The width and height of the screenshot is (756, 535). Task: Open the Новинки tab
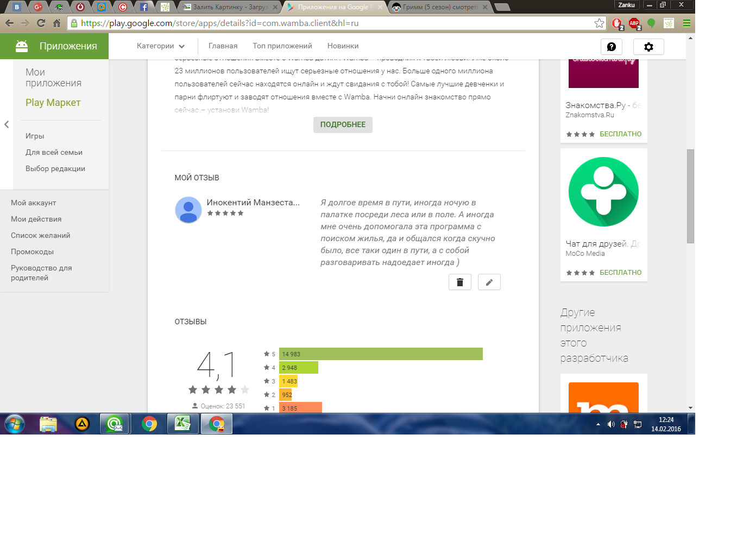[343, 46]
